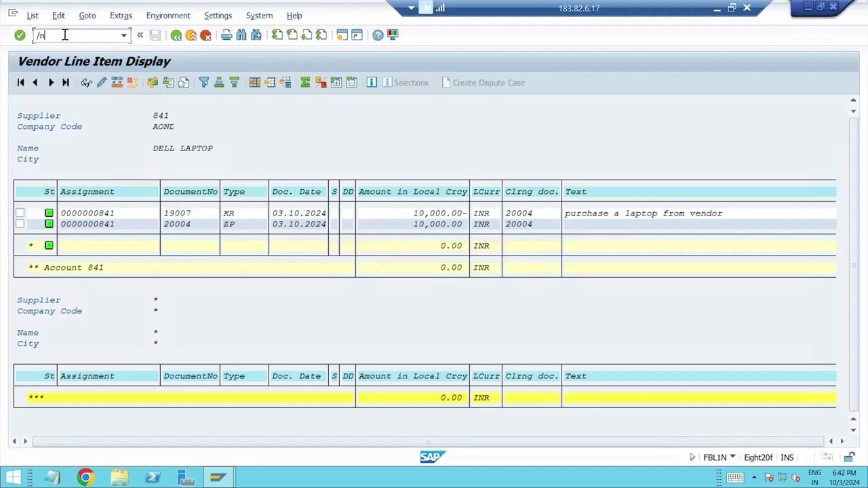Screen dimensions: 868x488
Task: Click into the transaction command field
Action: (x=77, y=35)
